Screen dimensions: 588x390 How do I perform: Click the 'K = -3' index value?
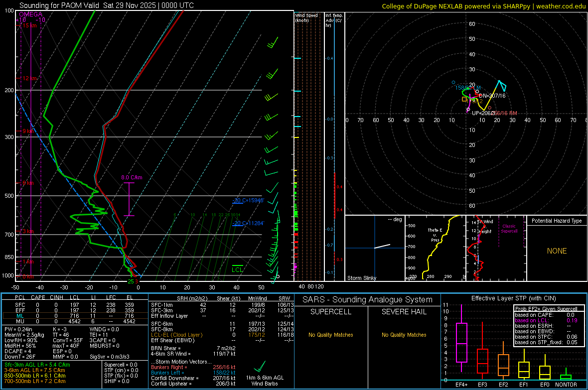59,329
